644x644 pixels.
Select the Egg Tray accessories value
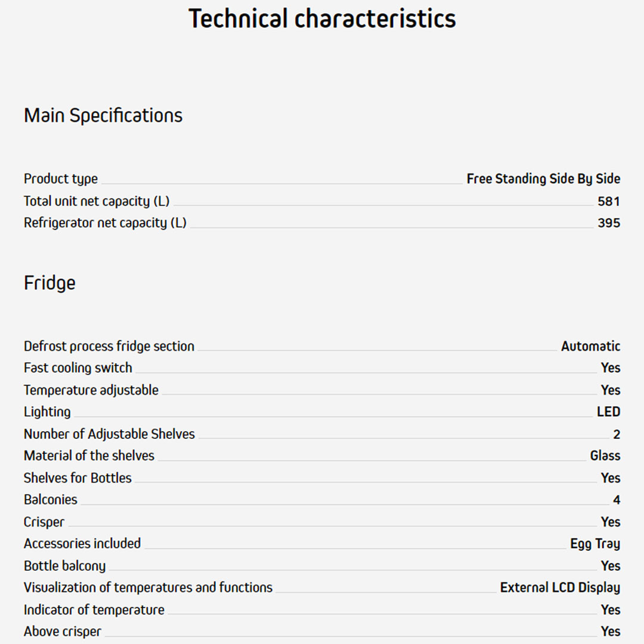[595, 544]
